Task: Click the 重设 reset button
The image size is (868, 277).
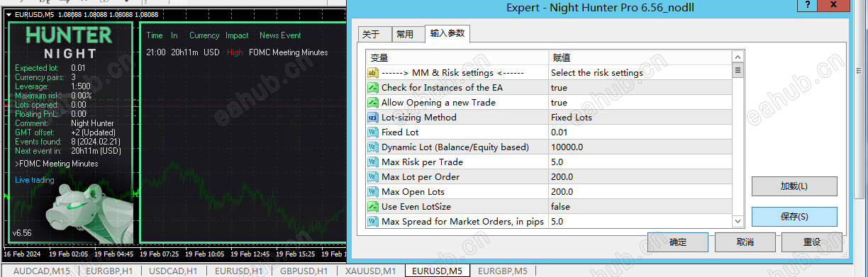Action: click(812, 242)
